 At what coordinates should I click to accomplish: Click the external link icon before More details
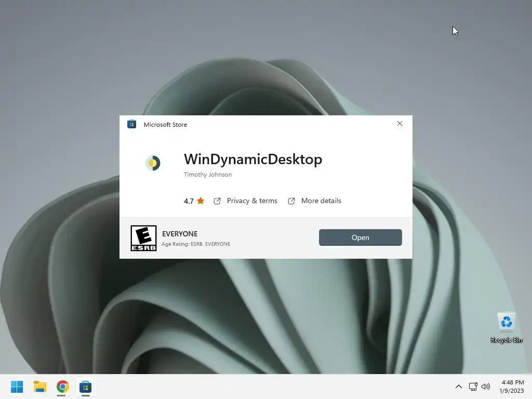click(291, 201)
